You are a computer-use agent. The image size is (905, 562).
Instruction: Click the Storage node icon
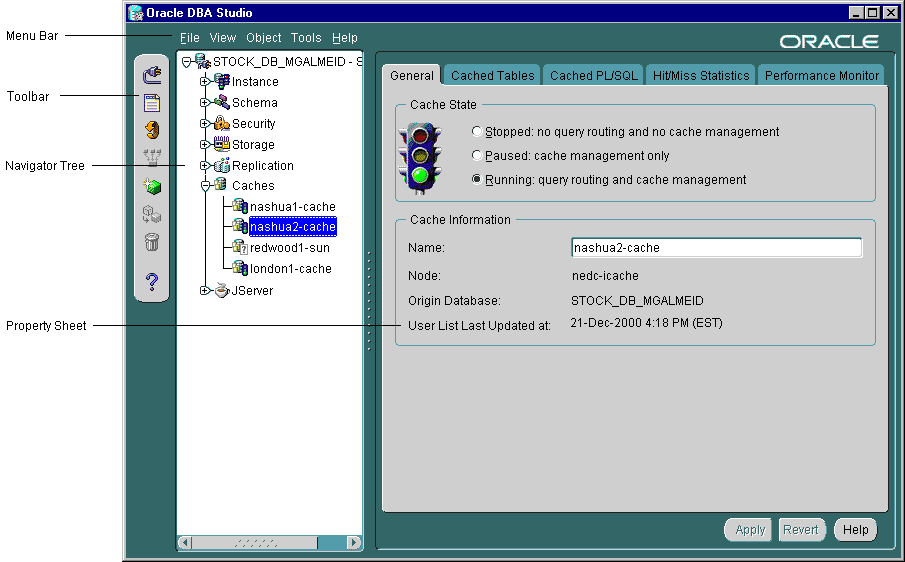222,144
